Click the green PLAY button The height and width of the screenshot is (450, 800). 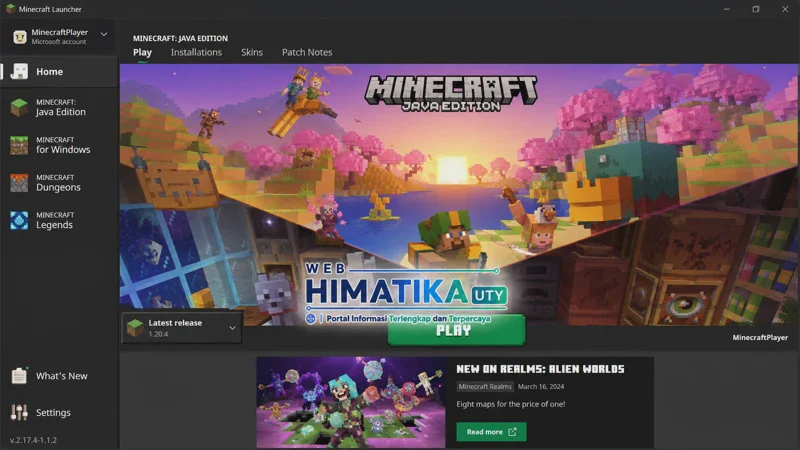point(456,331)
